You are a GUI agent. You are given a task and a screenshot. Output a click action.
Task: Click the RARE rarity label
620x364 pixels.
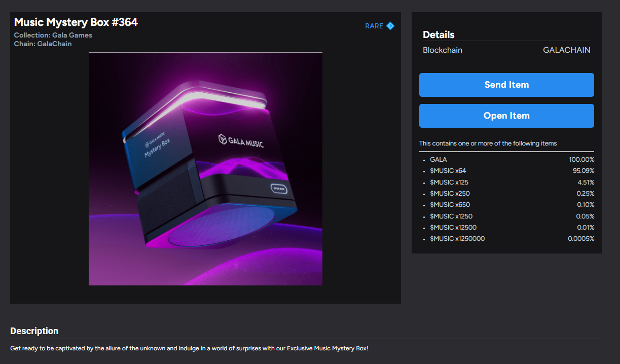point(374,26)
